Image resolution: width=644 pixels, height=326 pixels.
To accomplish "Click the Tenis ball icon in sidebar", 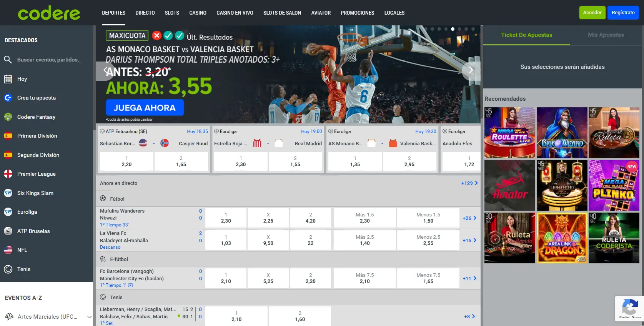I will (x=8, y=269).
